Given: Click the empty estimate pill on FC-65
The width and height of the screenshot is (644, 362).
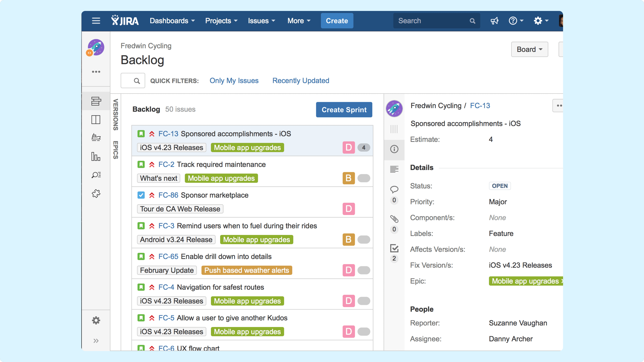Looking at the screenshot, I should point(364,270).
